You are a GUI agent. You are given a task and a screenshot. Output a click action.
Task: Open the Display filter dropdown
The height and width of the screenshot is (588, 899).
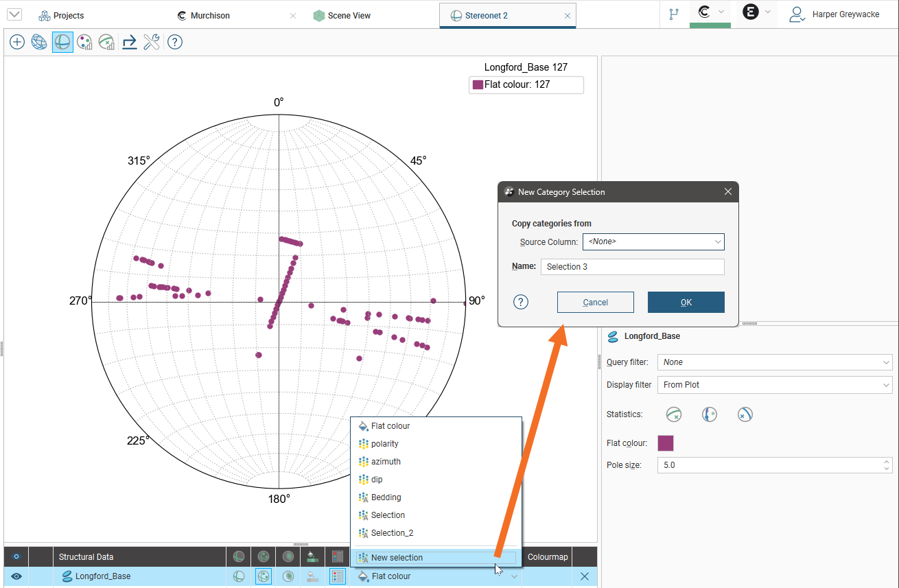click(774, 385)
